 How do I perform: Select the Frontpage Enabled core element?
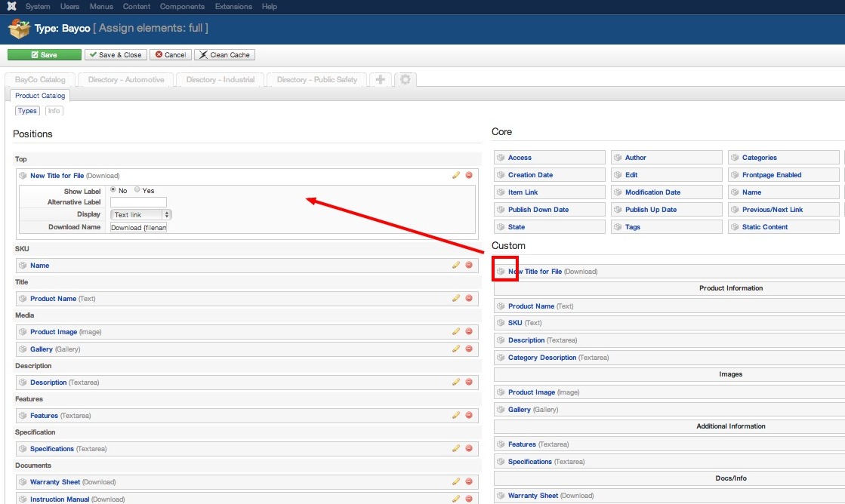[784, 174]
